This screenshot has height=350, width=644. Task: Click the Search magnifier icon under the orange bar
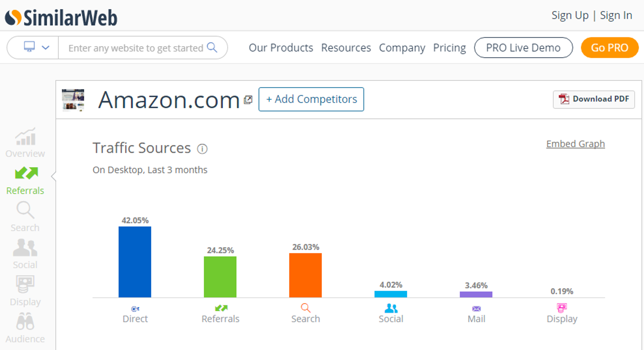tap(305, 308)
